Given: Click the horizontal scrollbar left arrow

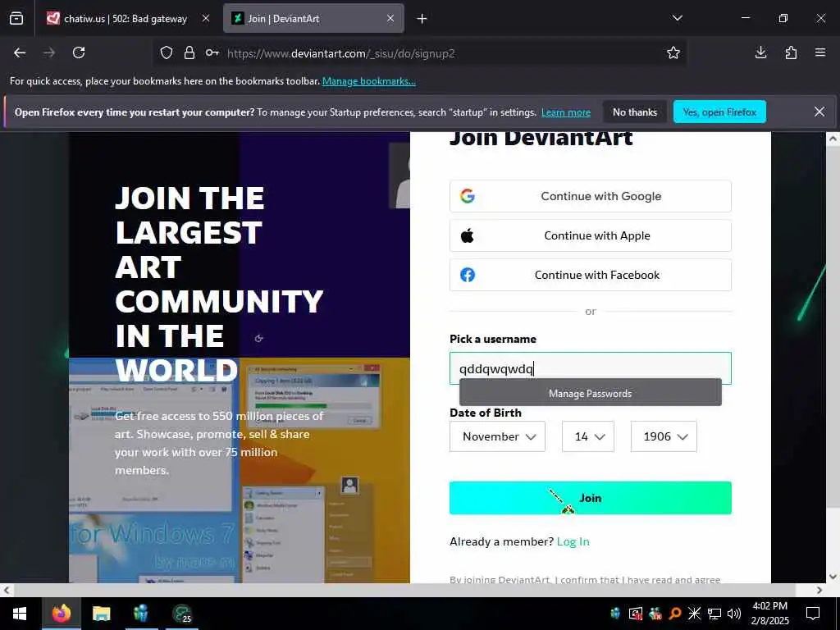Looking at the screenshot, I should [x=6, y=591].
